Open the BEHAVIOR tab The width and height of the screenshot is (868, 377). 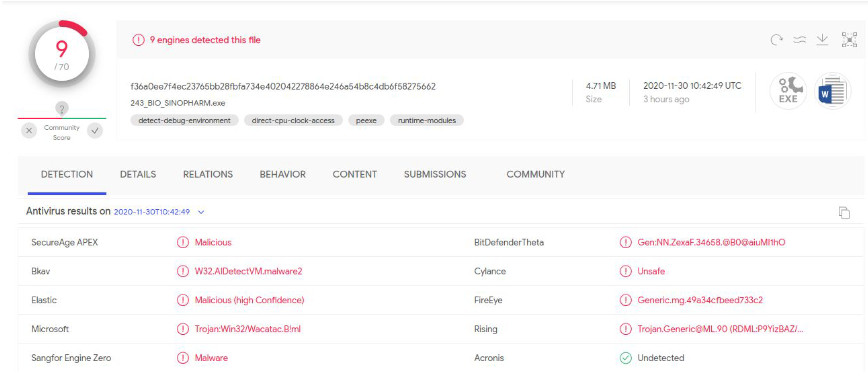click(282, 174)
